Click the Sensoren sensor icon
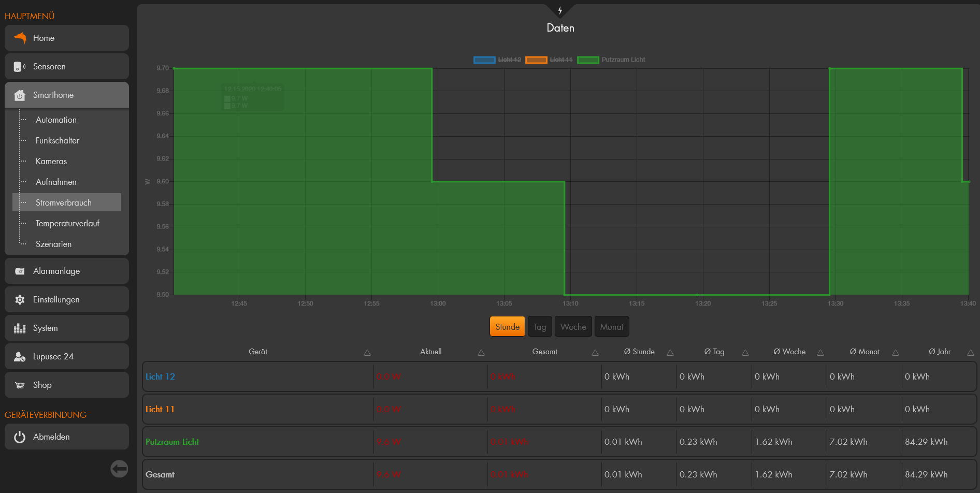The image size is (980, 493). tap(20, 66)
